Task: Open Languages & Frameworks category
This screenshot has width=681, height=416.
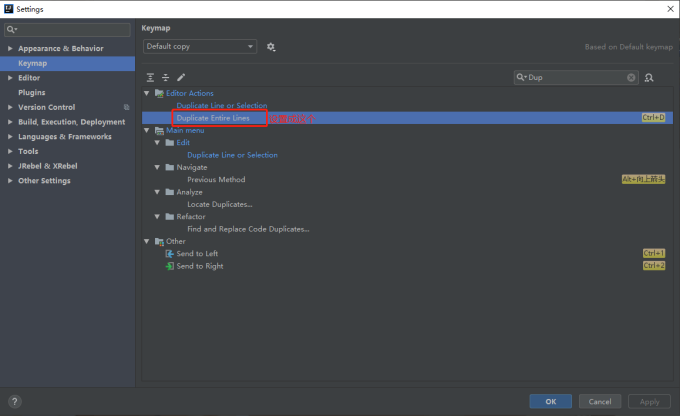Action: 65,137
